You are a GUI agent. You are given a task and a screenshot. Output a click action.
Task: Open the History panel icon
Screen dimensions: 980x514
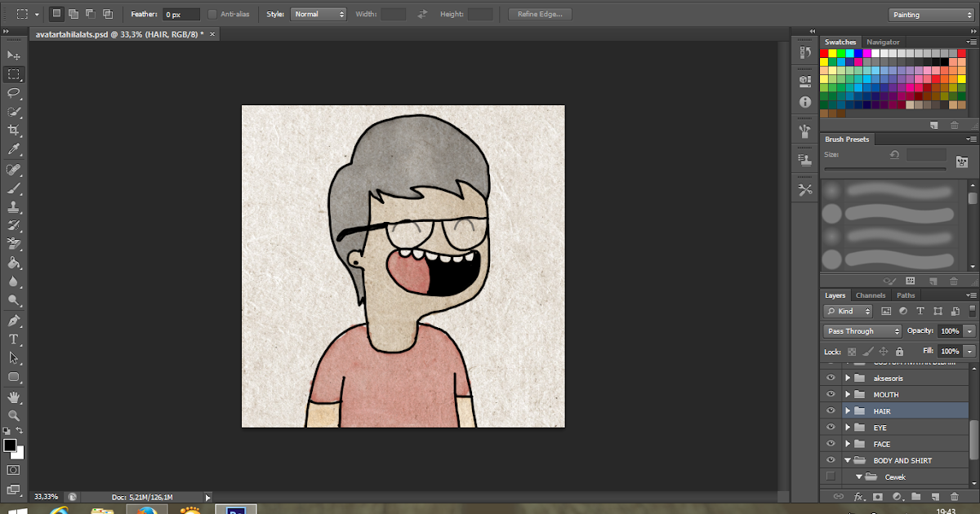805,52
